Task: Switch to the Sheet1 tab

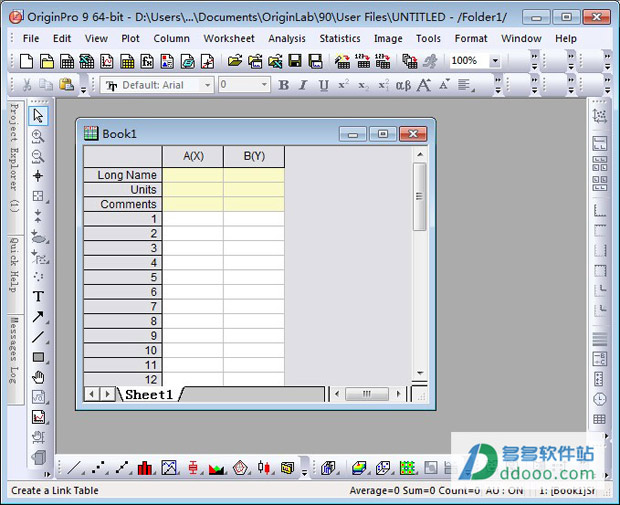Action: 149,394
